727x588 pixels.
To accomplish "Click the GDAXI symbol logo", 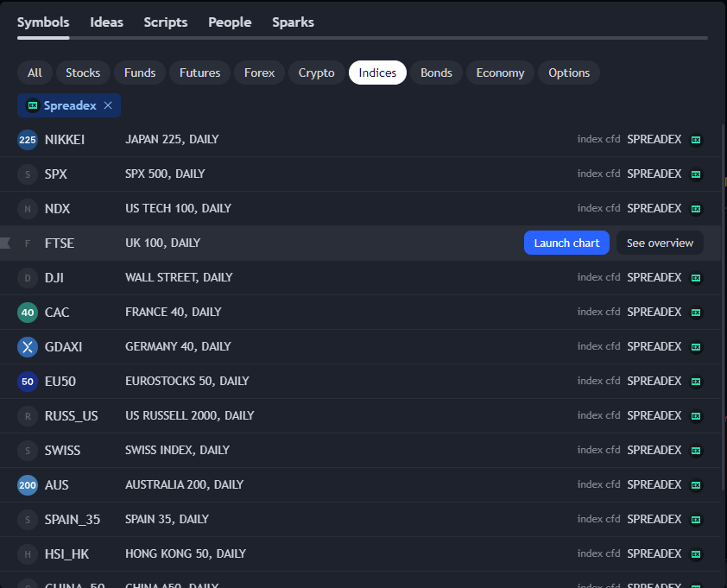I will tap(28, 347).
